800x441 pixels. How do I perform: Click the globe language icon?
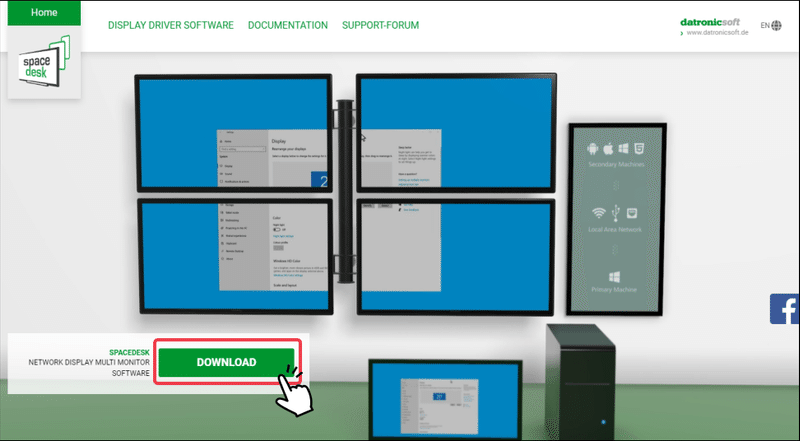[777, 25]
